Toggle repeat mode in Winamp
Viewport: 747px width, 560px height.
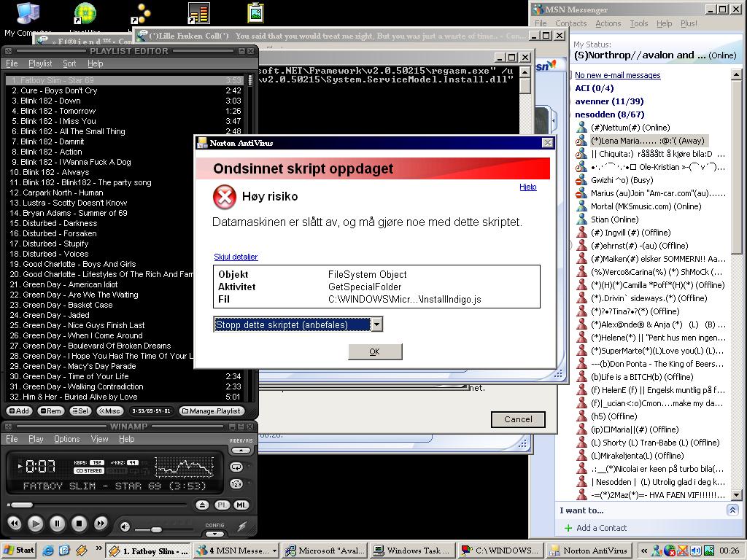coord(236,467)
